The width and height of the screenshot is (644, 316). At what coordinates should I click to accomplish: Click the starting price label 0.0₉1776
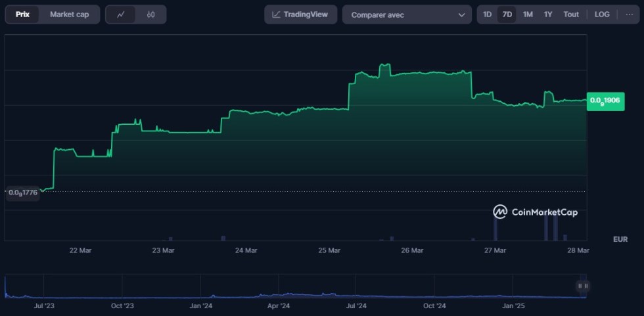point(23,192)
